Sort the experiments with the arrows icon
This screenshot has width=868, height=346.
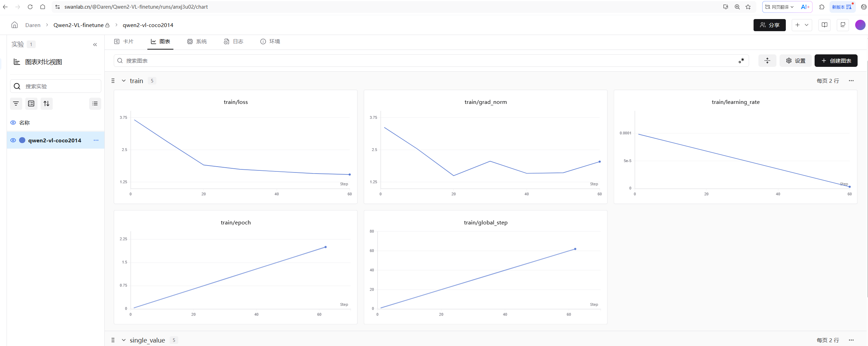point(46,104)
